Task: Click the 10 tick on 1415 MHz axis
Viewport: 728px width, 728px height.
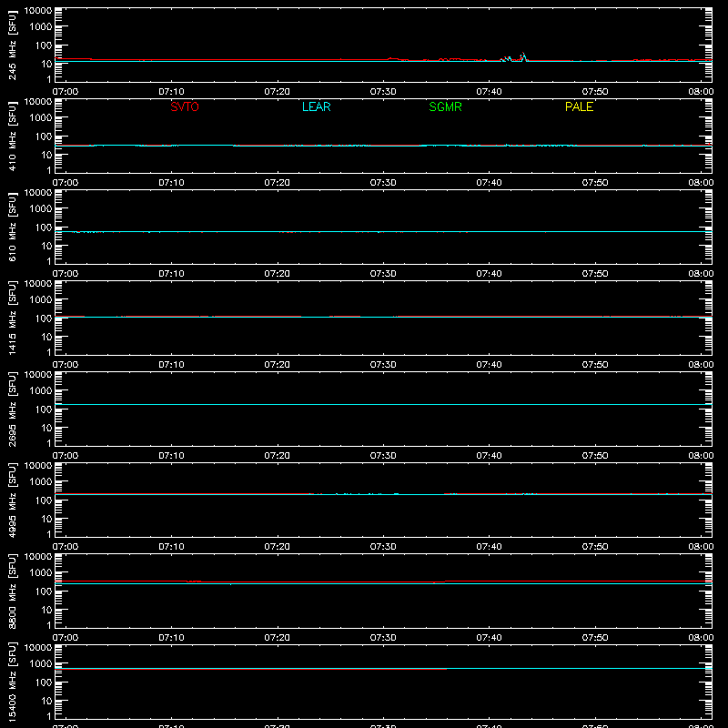Action: coord(46,337)
